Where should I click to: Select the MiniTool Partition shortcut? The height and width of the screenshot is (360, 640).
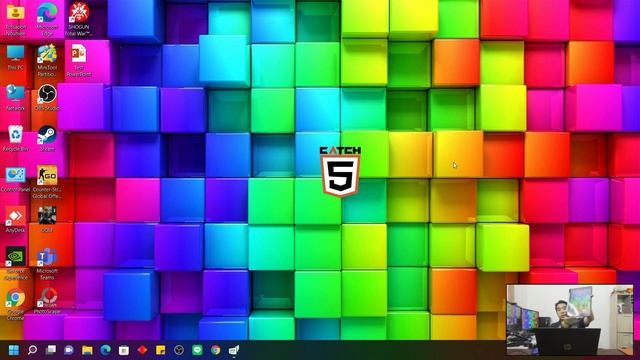(x=47, y=60)
